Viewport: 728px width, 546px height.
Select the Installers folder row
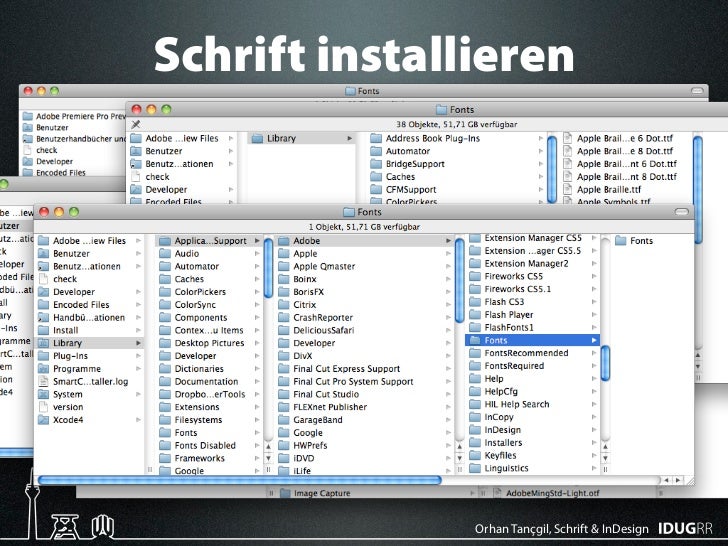532,442
